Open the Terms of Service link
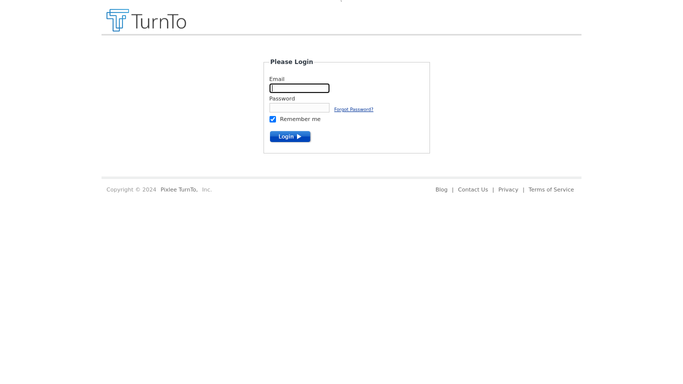The width and height of the screenshot is (683, 384). (x=551, y=190)
